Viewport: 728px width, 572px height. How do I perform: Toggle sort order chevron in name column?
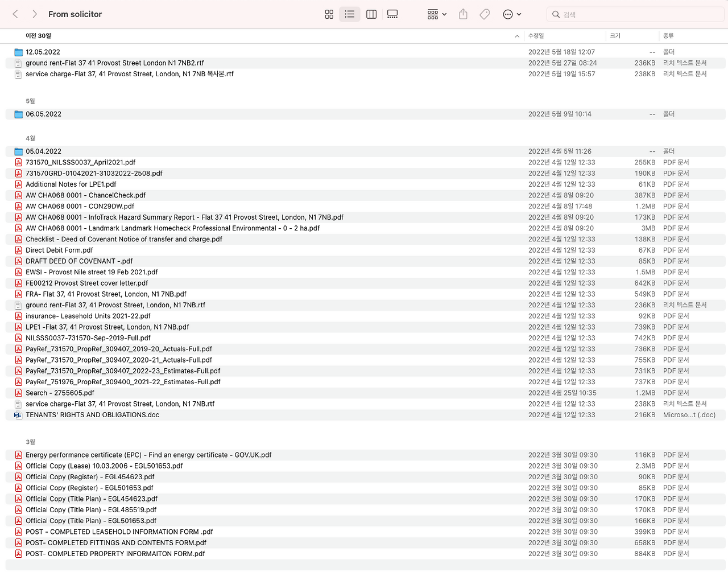click(517, 36)
